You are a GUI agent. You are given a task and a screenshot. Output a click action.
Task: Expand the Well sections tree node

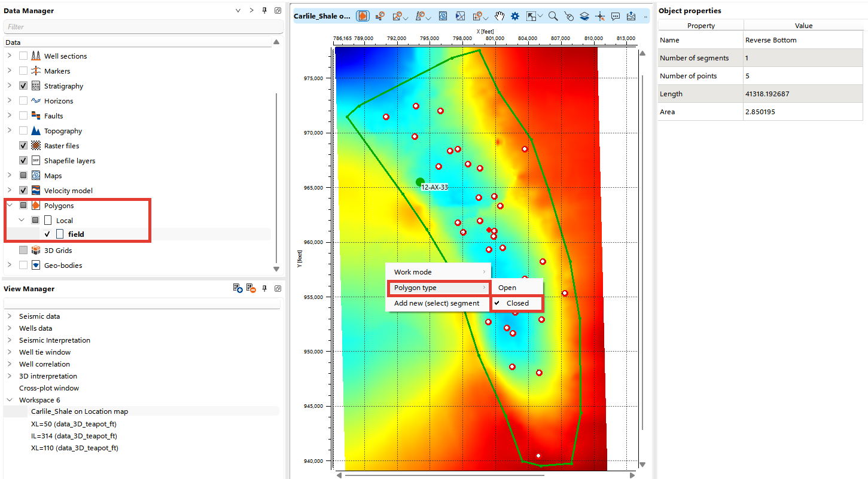[x=9, y=56]
